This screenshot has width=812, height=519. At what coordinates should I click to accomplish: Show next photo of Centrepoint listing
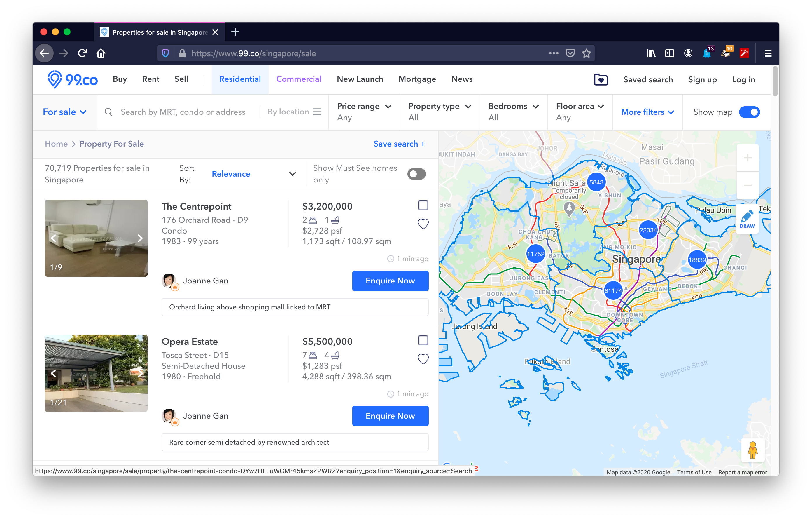(140, 238)
